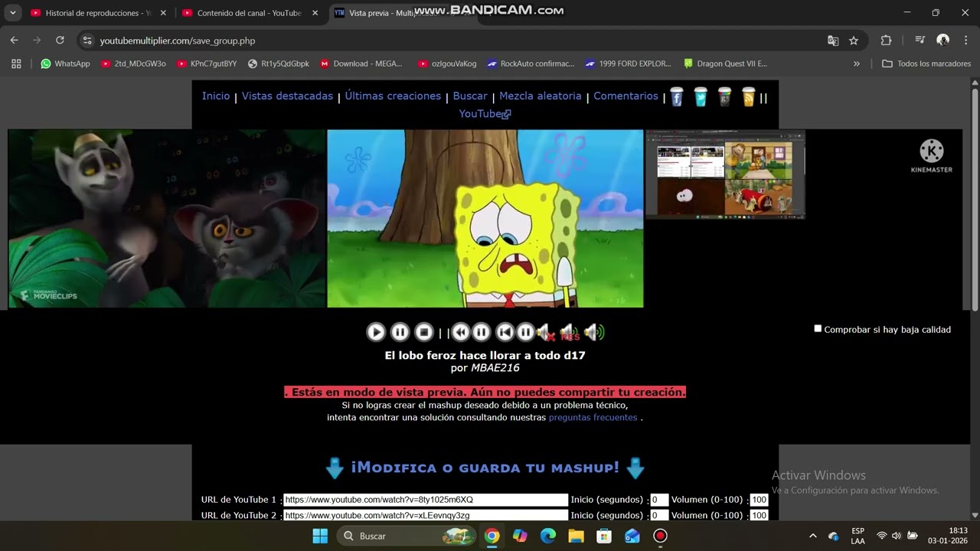This screenshot has height=551, width=980.
Task: Unmute with the green-waves speaker icon
Action: pyautogui.click(x=593, y=332)
